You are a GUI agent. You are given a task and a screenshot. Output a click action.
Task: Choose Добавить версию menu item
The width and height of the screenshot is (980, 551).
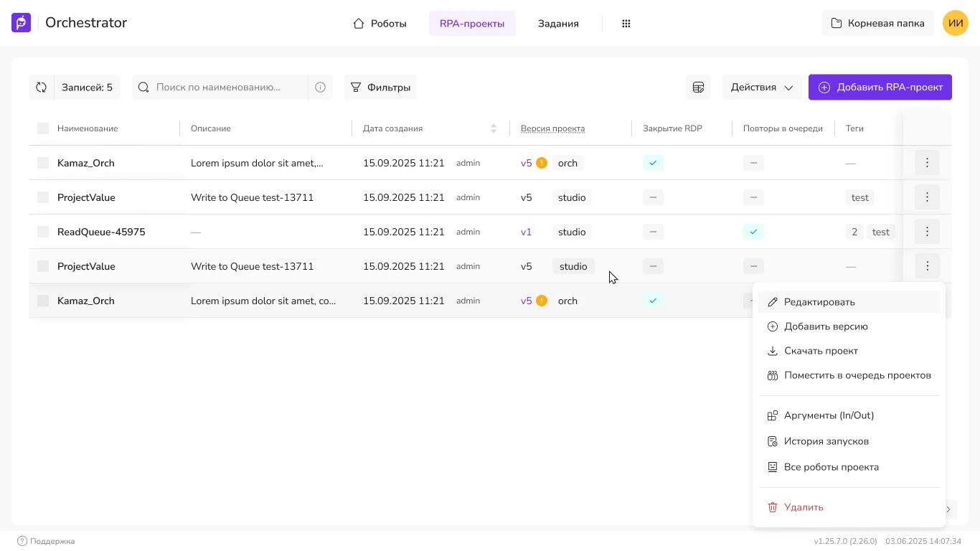coord(849,326)
